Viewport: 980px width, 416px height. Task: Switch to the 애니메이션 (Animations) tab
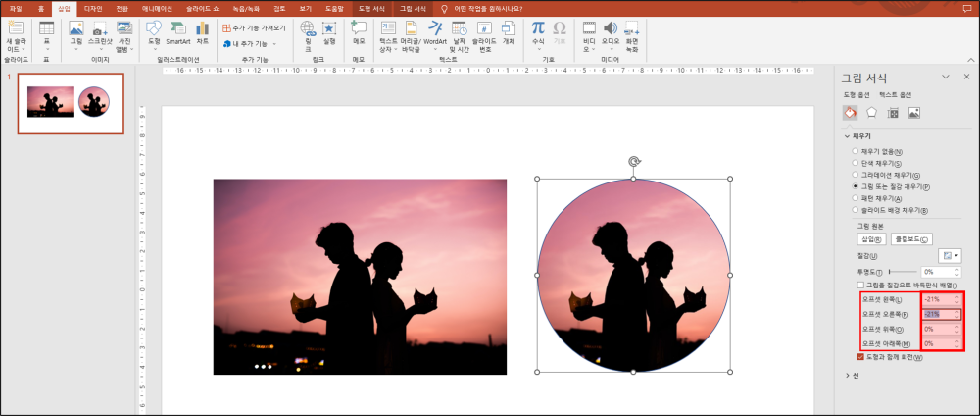[x=155, y=9]
